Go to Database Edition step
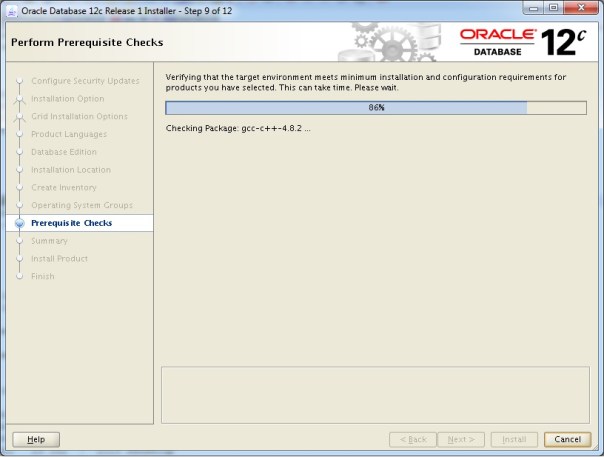 64,152
